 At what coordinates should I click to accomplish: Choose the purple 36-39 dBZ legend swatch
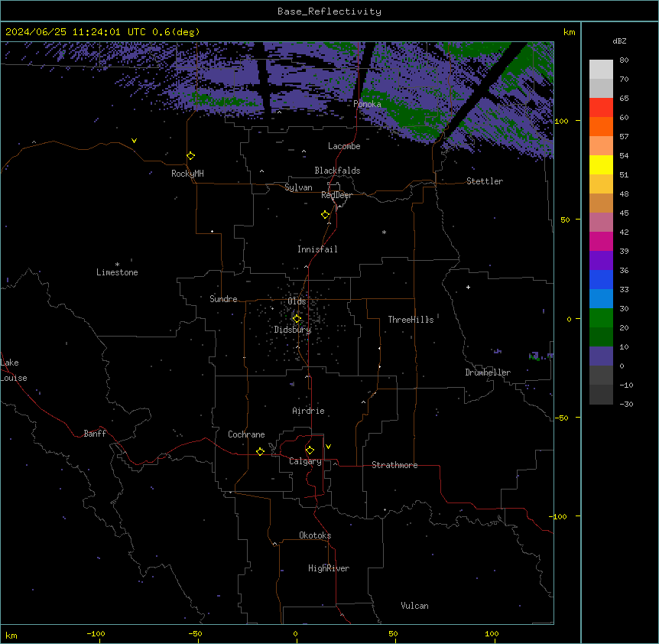pos(601,261)
